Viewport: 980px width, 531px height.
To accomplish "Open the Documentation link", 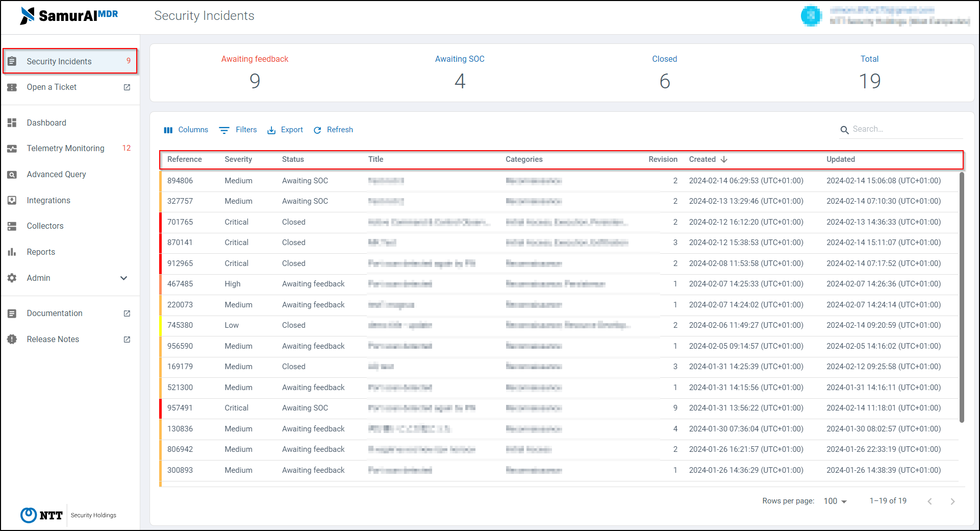I will click(70, 313).
